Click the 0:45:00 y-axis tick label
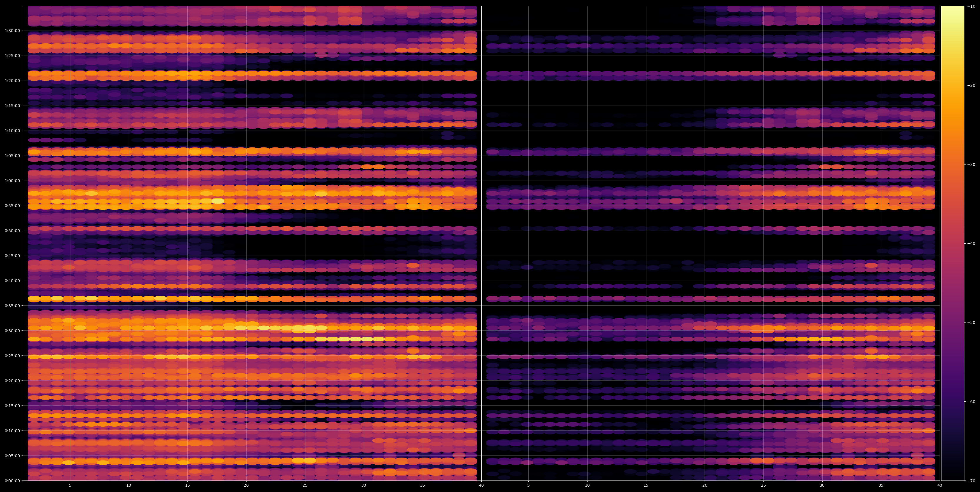Image resolution: width=980 pixels, height=492 pixels. (12, 256)
